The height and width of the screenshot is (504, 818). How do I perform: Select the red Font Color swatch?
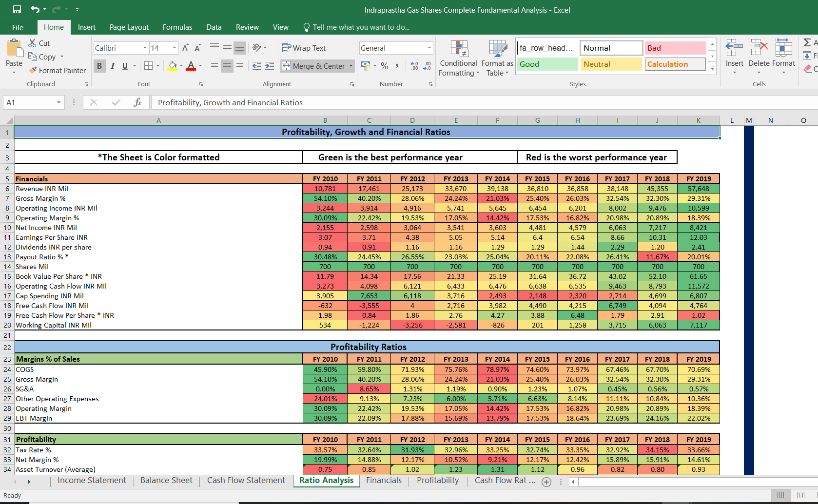pyautogui.click(x=191, y=66)
